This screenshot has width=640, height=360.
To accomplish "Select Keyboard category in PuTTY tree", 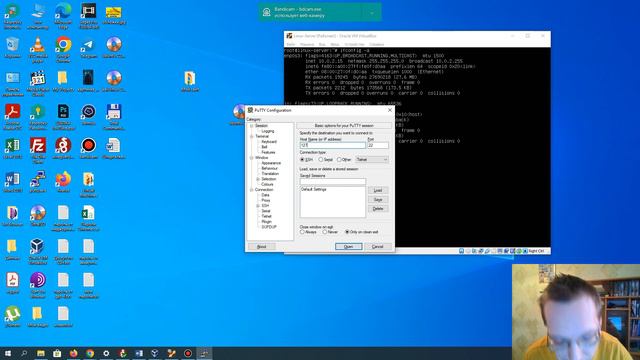I will [269, 142].
